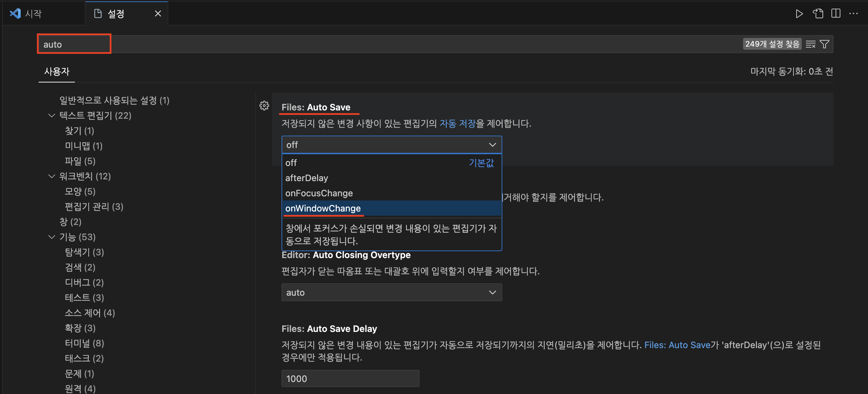
Task: Clear settings search input icon
Action: 810,45
